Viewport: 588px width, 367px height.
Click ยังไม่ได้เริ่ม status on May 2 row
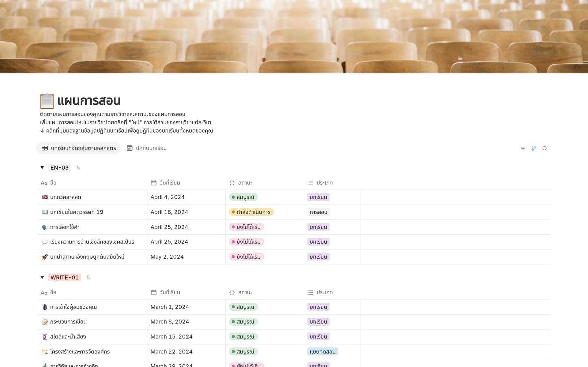[246, 257]
